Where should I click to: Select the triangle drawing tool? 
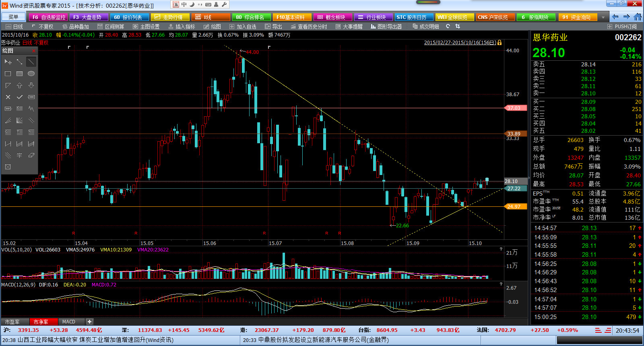(8, 85)
